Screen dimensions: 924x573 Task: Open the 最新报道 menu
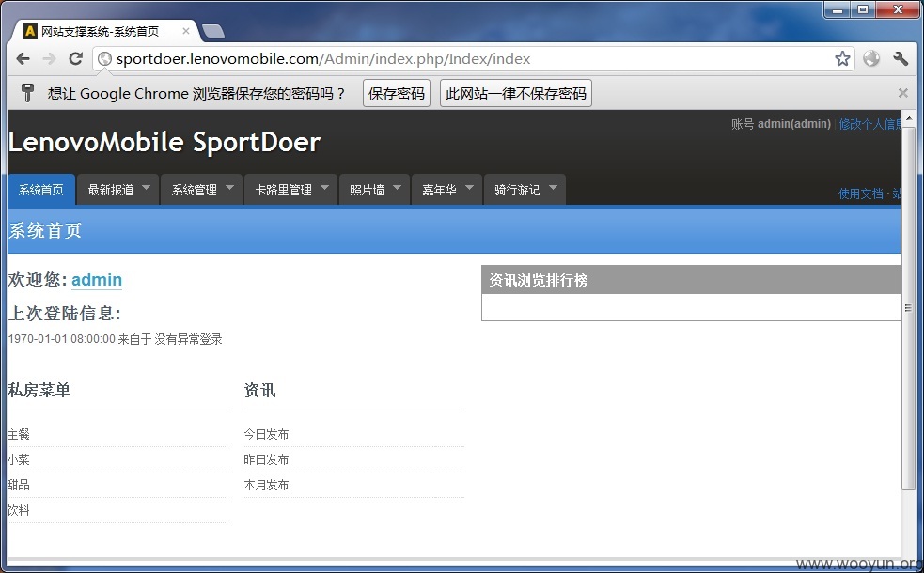117,190
